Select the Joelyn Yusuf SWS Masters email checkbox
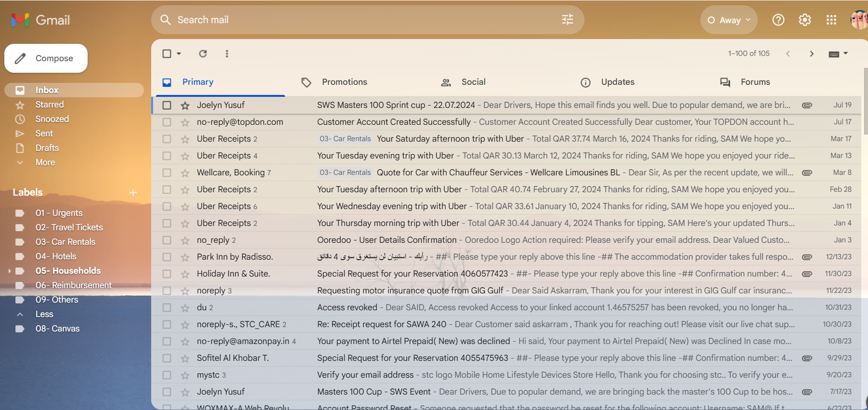This screenshot has height=410, width=868. (167, 105)
